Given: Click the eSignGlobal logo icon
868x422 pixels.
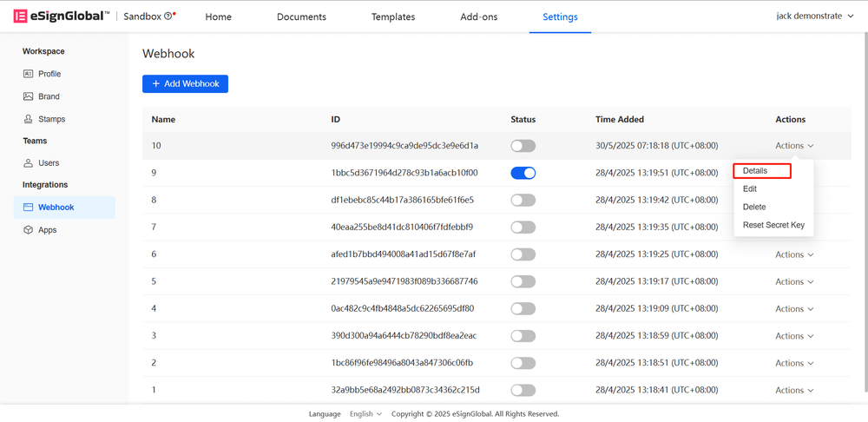Looking at the screenshot, I should [19, 16].
